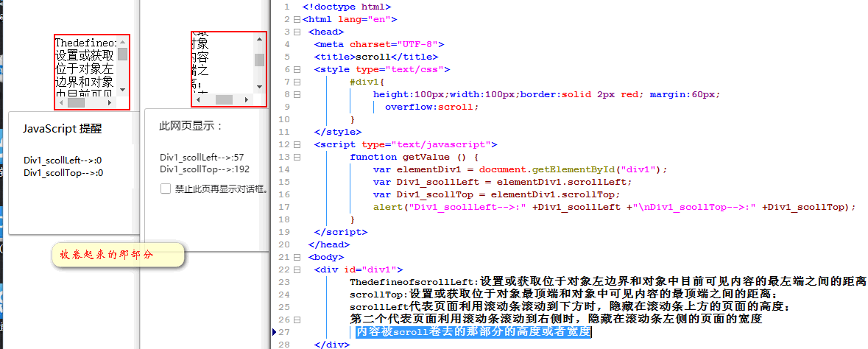The image size is (868, 349).
Task: Collapse the getValue function fold on line 13
Action: 297,158
